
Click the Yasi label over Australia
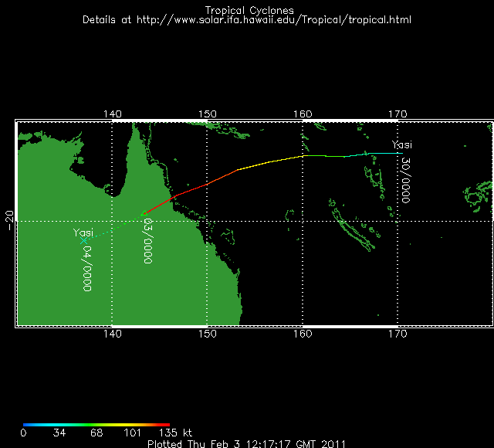[x=83, y=232]
